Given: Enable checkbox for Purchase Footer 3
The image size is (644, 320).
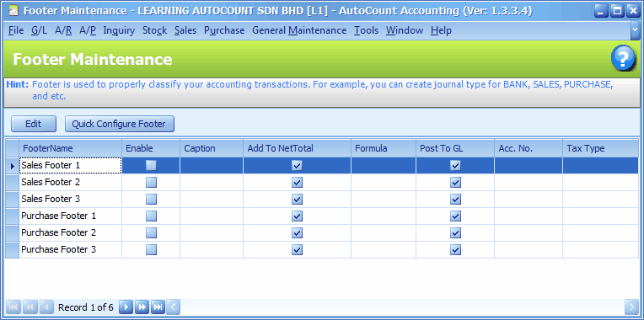Looking at the screenshot, I should point(151,249).
